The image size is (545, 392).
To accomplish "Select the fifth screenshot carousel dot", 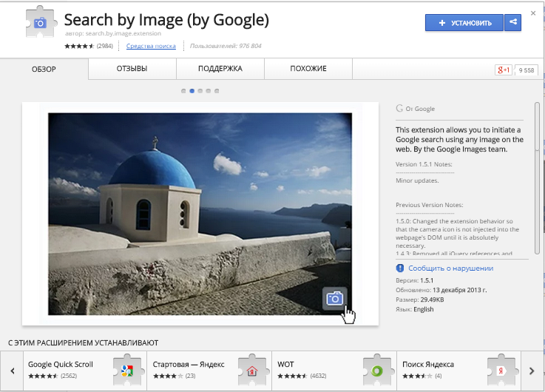I will tap(217, 91).
